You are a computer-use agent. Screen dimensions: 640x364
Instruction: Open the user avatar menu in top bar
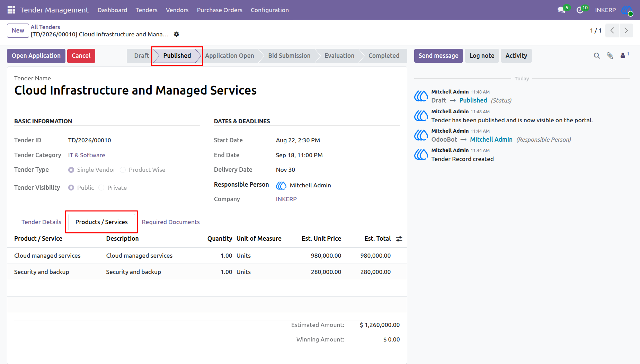point(627,10)
